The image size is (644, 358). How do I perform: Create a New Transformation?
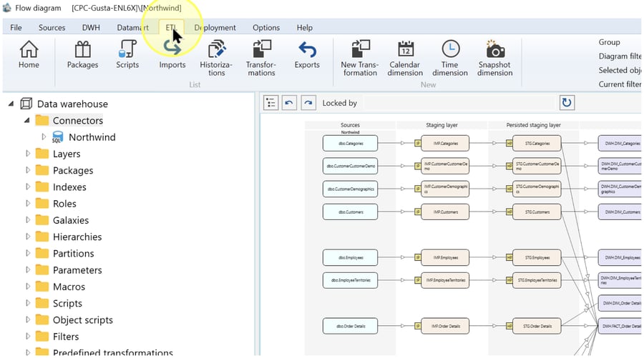359,58
